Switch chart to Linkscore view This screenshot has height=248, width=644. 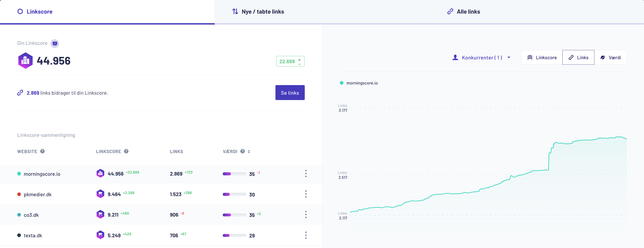tap(542, 57)
